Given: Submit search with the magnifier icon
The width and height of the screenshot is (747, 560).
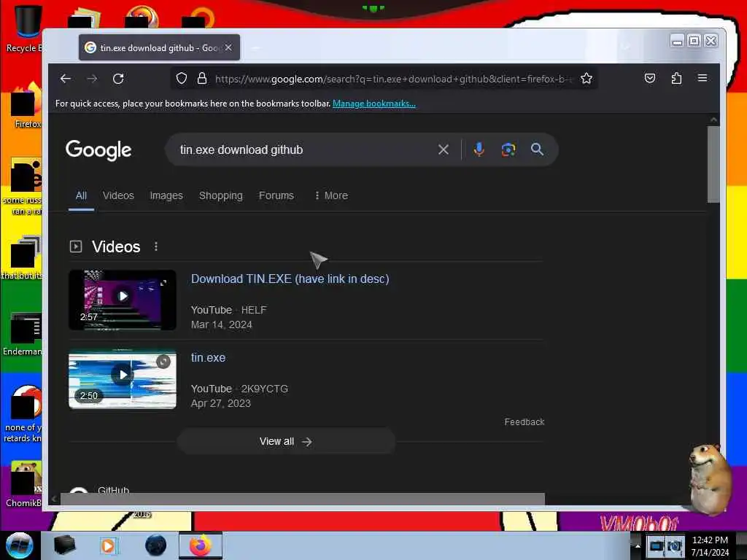Looking at the screenshot, I should (x=537, y=149).
